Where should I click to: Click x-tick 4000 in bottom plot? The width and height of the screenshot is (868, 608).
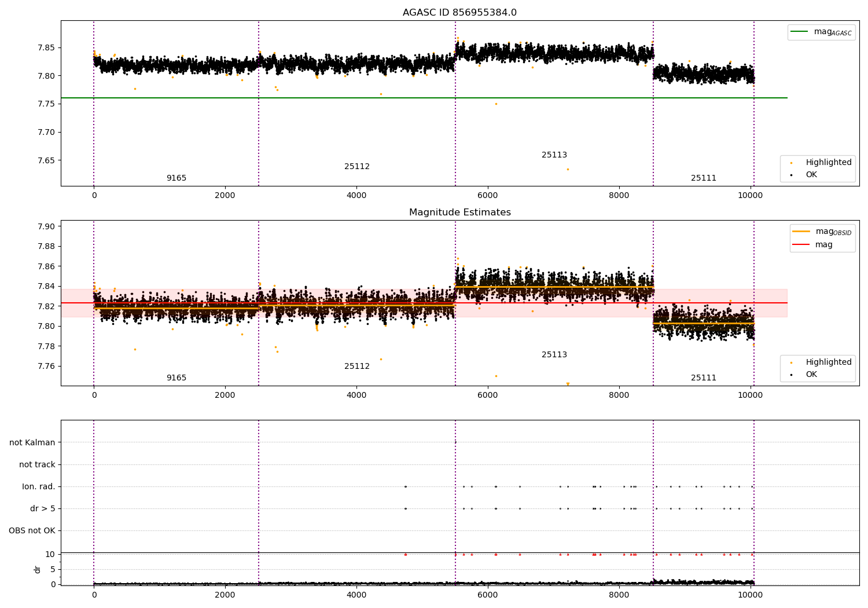click(356, 595)
